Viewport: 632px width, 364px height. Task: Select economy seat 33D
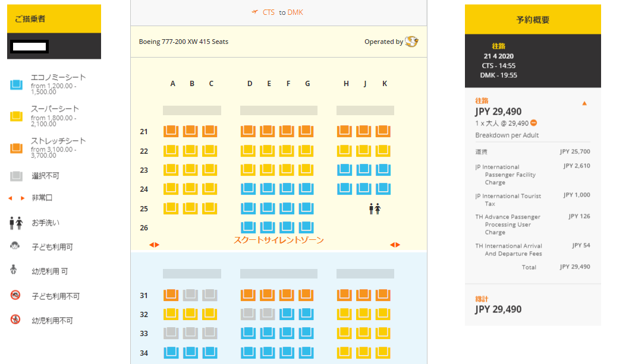(248, 333)
